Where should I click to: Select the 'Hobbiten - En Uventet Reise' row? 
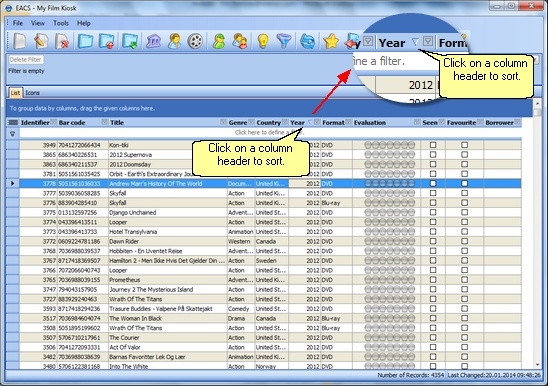pyautogui.click(x=270, y=251)
